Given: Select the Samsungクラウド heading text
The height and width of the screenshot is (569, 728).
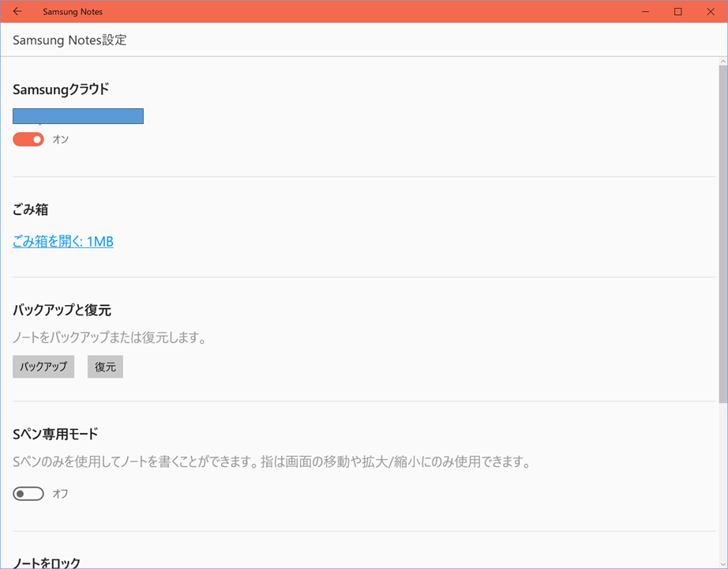Looking at the screenshot, I should pyautogui.click(x=61, y=89).
